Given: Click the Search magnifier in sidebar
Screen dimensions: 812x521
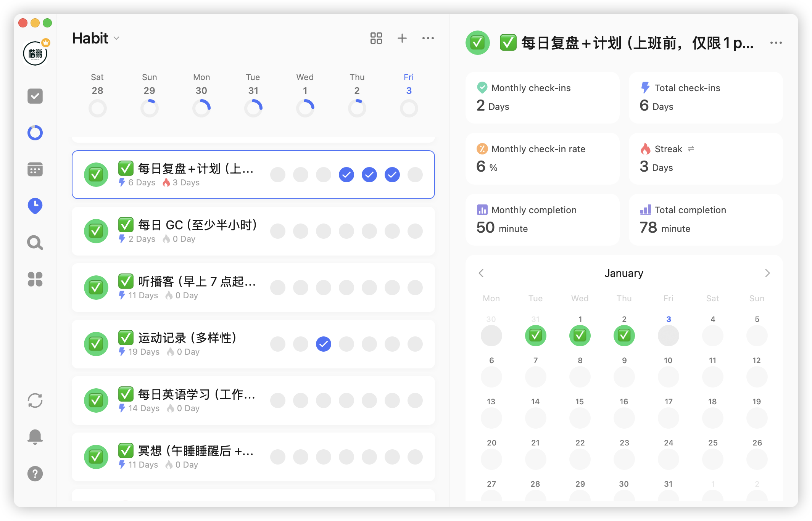Looking at the screenshot, I should click(x=35, y=243).
